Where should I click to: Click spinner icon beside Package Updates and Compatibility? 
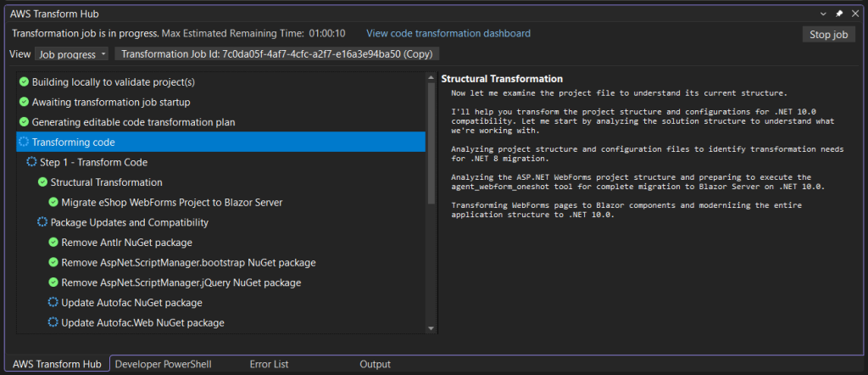(42, 222)
